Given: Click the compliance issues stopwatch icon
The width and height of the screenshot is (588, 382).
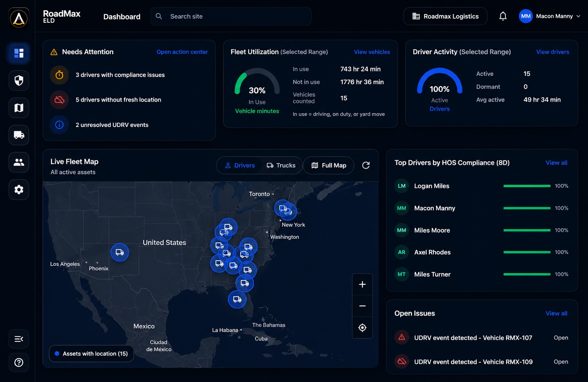Looking at the screenshot, I should 59,75.
